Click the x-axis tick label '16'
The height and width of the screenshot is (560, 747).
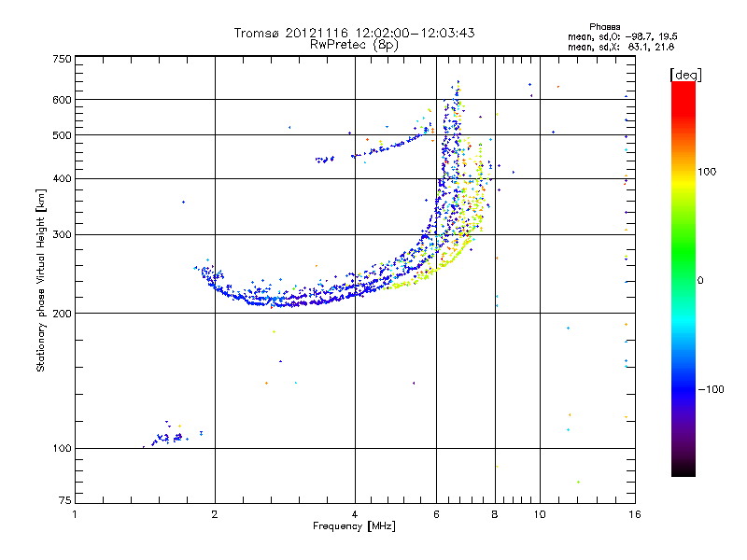click(635, 515)
